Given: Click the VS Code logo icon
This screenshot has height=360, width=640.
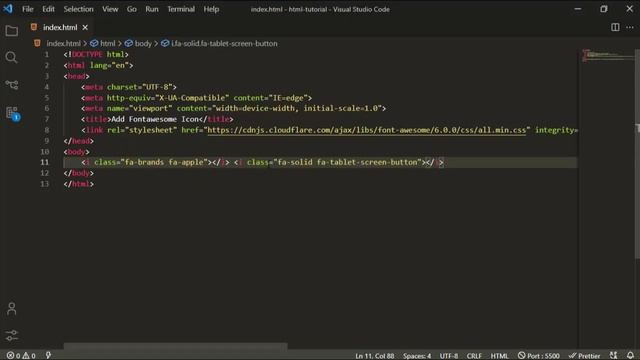Looking at the screenshot, I should click(8, 9).
